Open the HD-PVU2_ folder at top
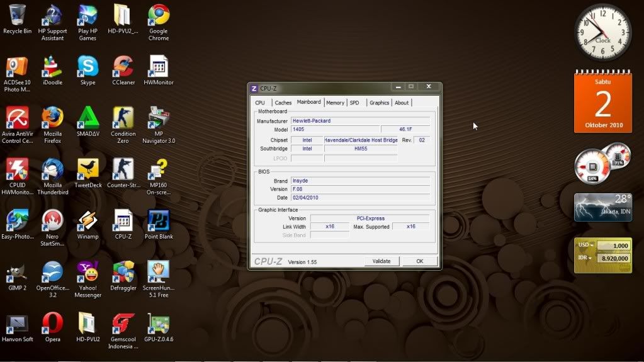This screenshot has width=644, height=362. tap(123, 19)
